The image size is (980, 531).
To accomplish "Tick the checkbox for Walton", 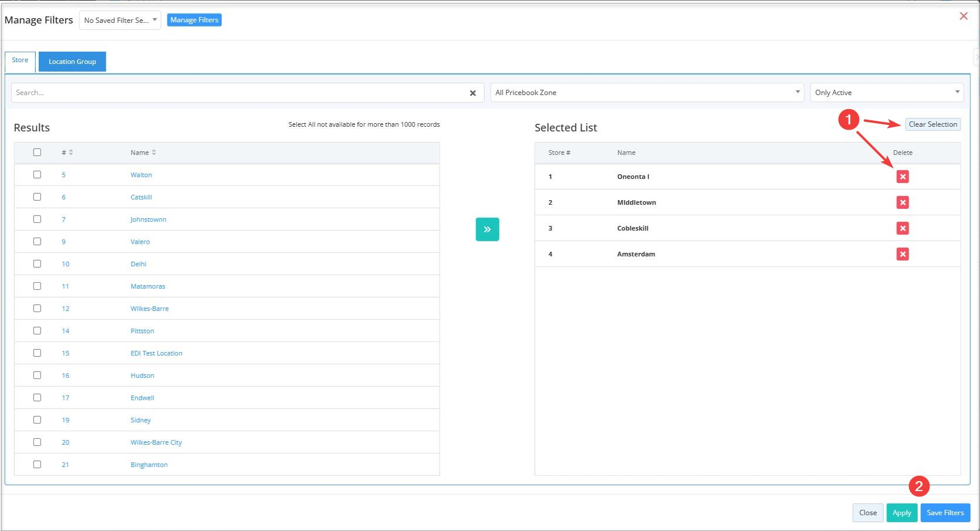I will click(37, 174).
